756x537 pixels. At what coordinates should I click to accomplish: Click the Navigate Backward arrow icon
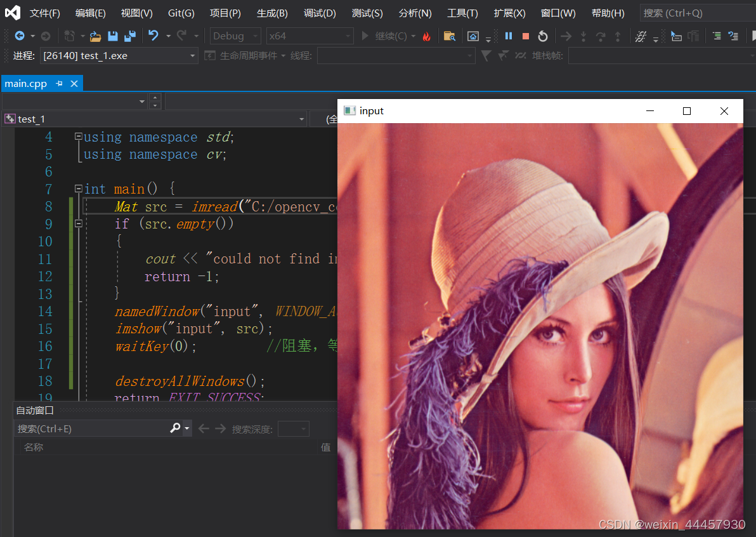click(x=20, y=36)
